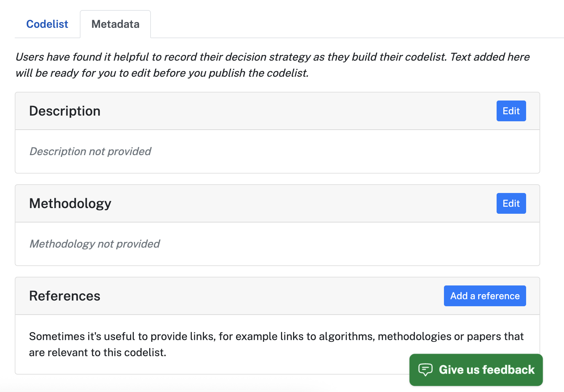Click the References section header
Image resolution: width=564 pixels, height=392 pixels.
[65, 296]
